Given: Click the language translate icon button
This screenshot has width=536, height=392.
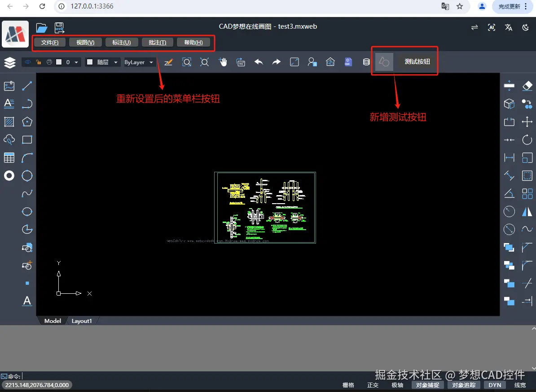Looking at the screenshot, I should point(508,28).
